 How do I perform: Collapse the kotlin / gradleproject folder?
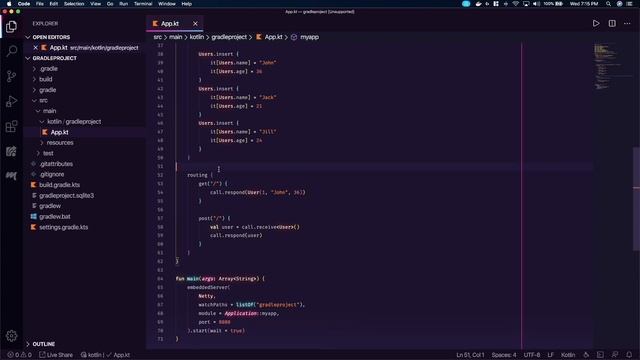(x=73, y=122)
